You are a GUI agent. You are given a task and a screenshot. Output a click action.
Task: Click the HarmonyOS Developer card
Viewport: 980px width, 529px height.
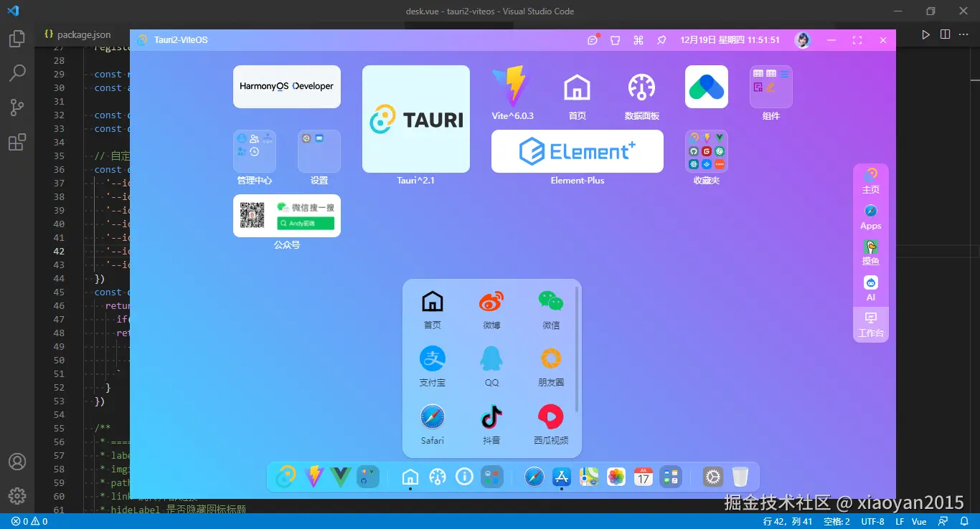(286, 87)
